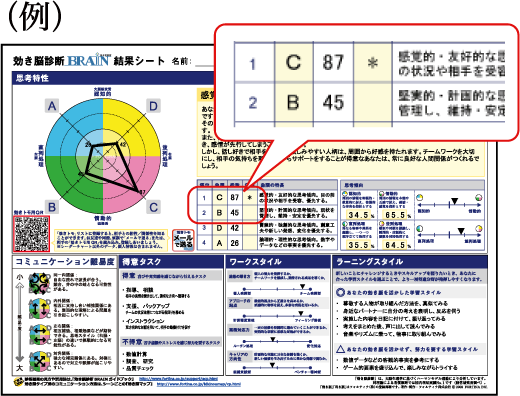Click the A cell in ranking row 4
520x396 pixels.
pyautogui.click(x=219, y=243)
